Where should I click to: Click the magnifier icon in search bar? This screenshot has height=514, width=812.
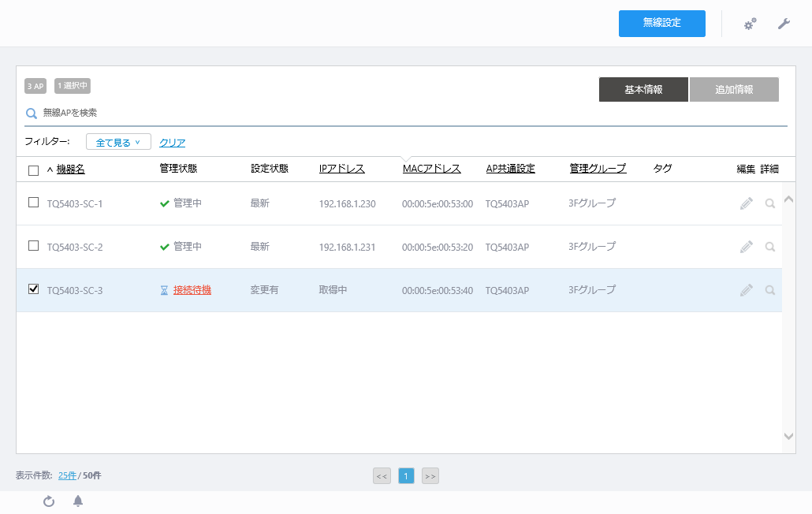[32, 114]
